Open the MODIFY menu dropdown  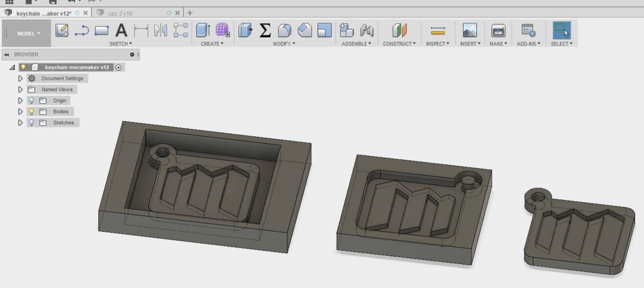(x=284, y=44)
